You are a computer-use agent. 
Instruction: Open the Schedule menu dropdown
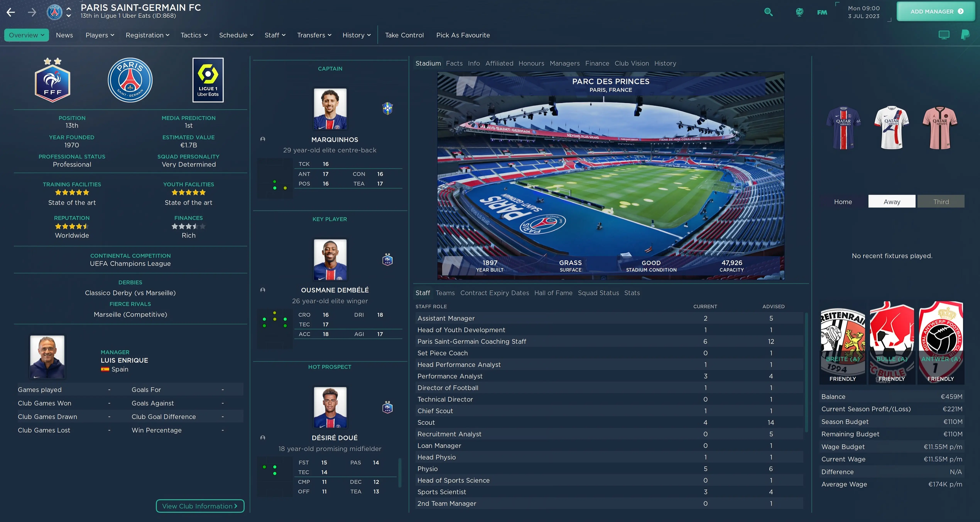coord(236,35)
